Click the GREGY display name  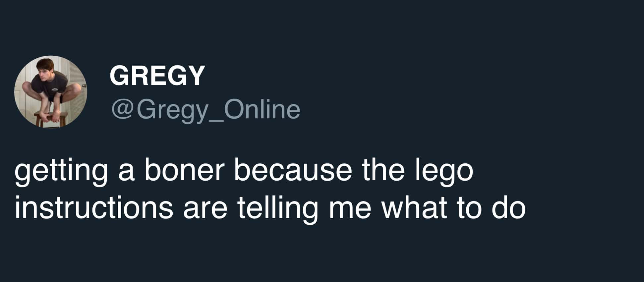click(157, 76)
